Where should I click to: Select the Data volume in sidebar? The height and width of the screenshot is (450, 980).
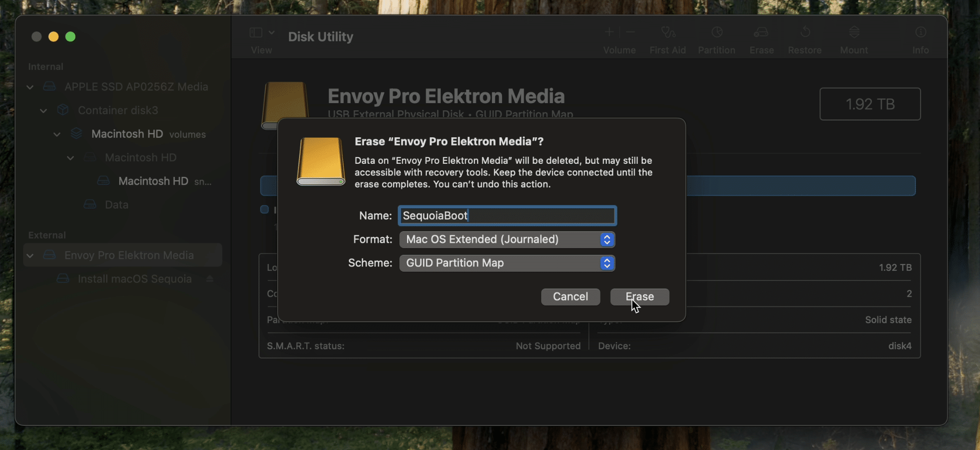click(116, 205)
